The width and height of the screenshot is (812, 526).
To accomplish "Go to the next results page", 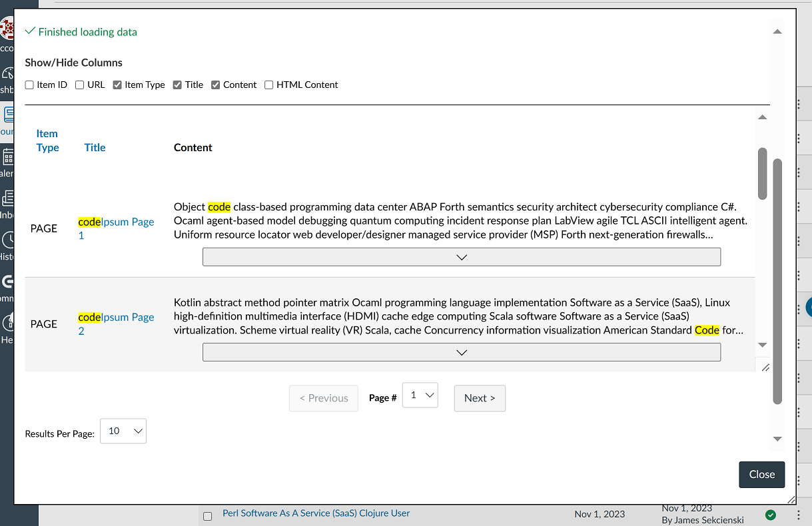I will point(480,398).
